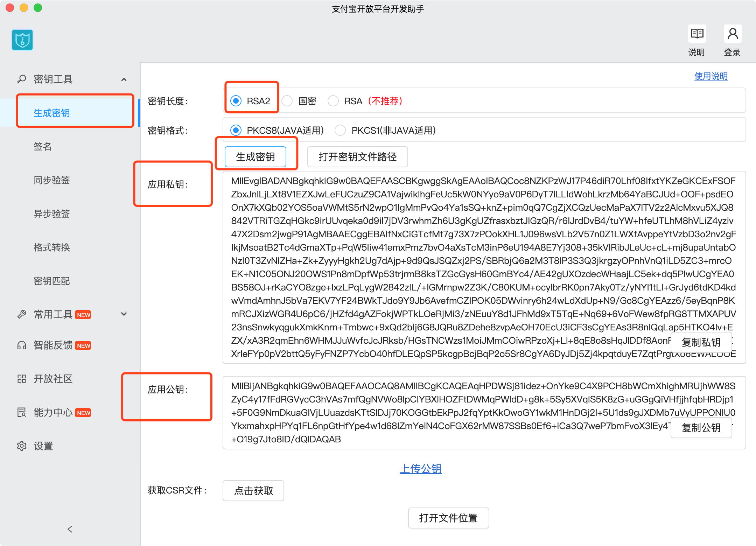Click the 复制私钥 button
This screenshot has width=756, height=546.
[701, 342]
